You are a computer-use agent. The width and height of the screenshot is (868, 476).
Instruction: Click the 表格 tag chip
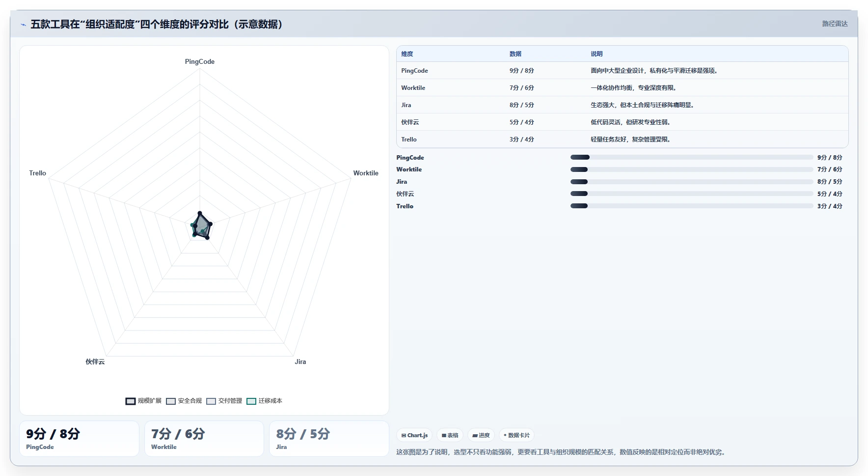click(x=450, y=435)
